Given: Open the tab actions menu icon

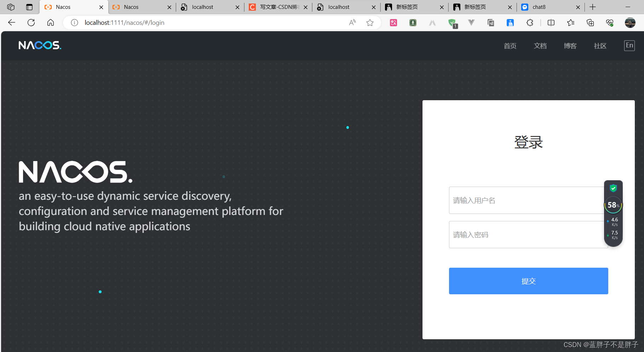Looking at the screenshot, I should [29, 7].
